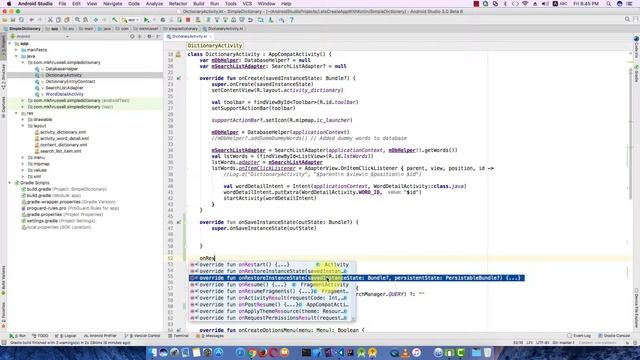Click the red Stop button in toolbar
This screenshot has height=360, width=640.
click(188, 20)
